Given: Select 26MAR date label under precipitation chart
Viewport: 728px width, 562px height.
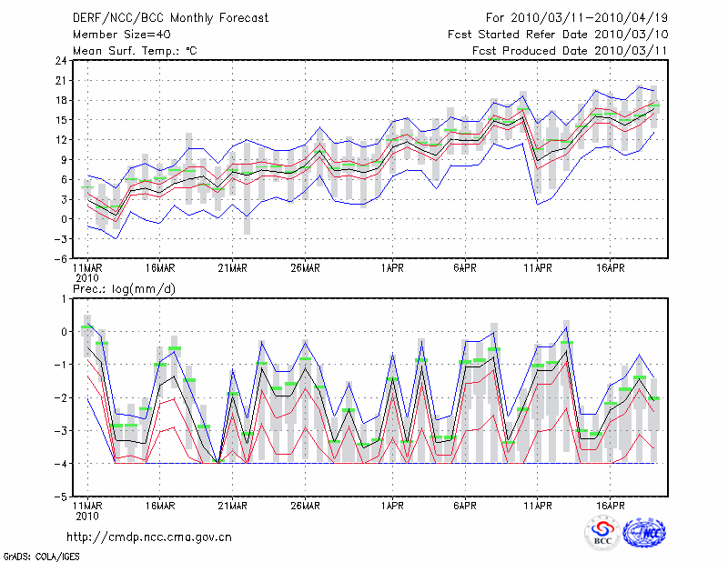Looking at the screenshot, I should [305, 505].
